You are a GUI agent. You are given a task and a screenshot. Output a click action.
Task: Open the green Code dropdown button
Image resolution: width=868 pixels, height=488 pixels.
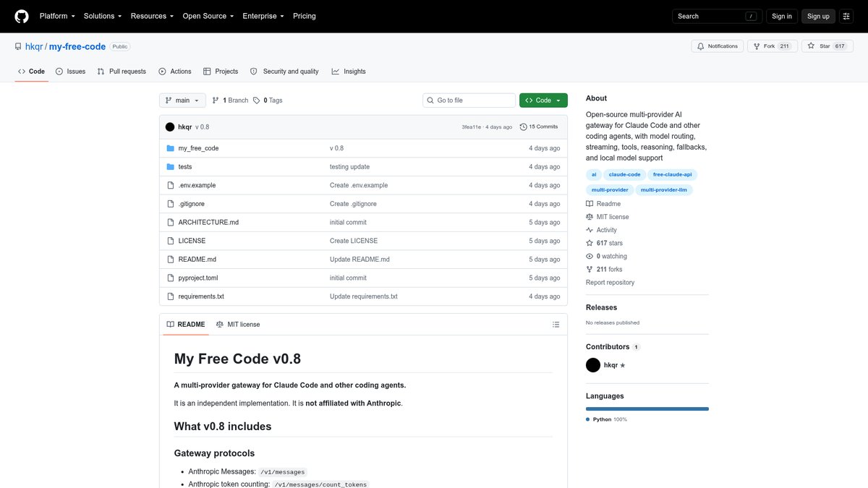click(x=543, y=100)
